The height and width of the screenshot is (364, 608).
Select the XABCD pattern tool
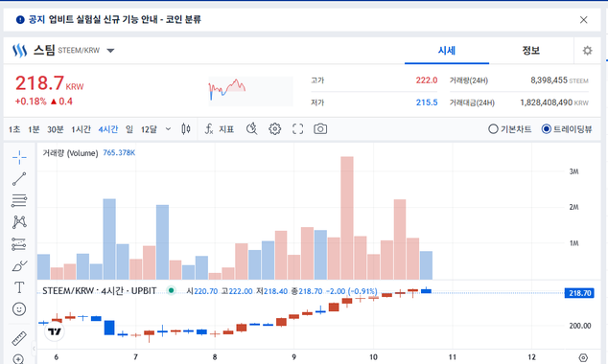click(19, 222)
